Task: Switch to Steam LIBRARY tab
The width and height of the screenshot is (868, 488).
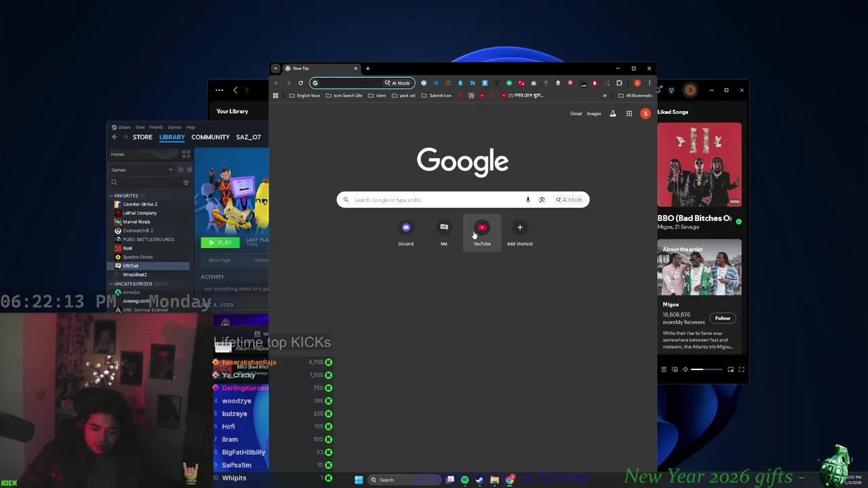Action: tap(172, 137)
